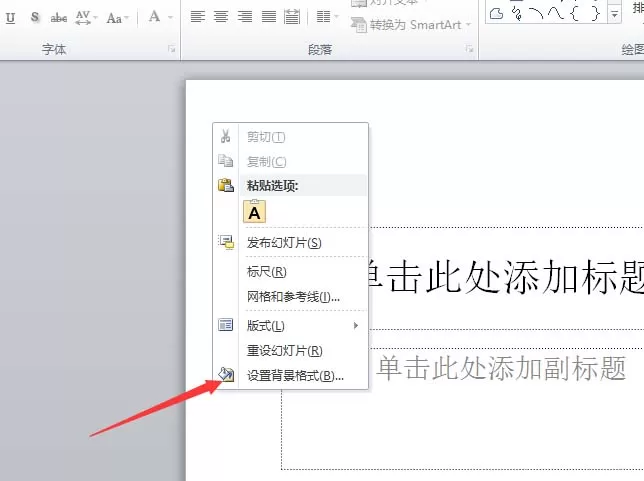The height and width of the screenshot is (481, 644).
Task: Expand the shapes gallery more arrow
Action: [614, 14]
